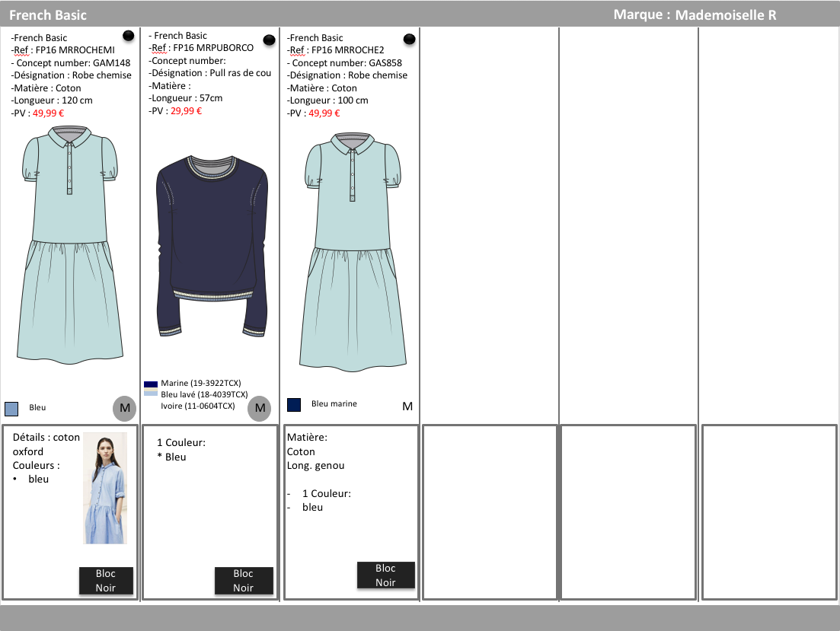
Task: Click Longueur : 120 cm text
Action: click(52, 100)
